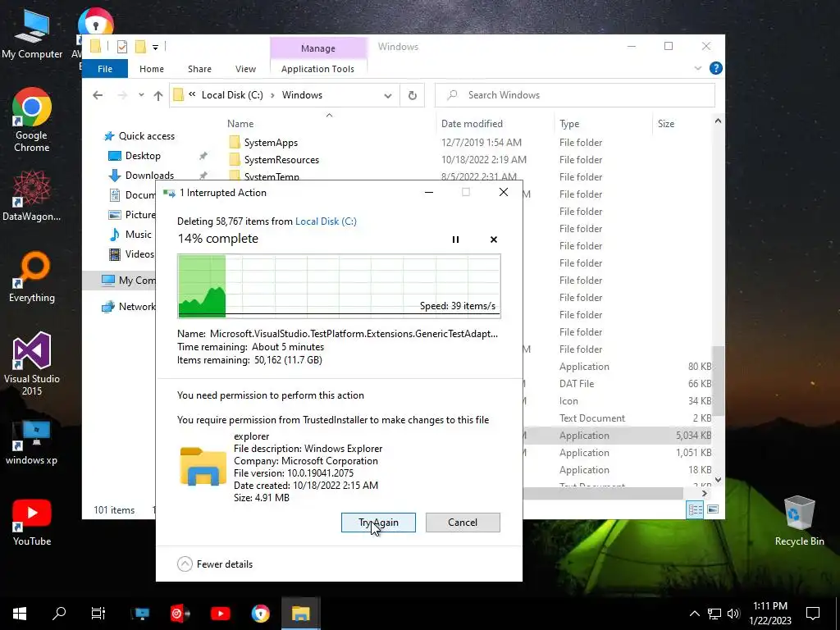The height and width of the screenshot is (630, 840).
Task: Pause the delete operation
Action: point(455,240)
